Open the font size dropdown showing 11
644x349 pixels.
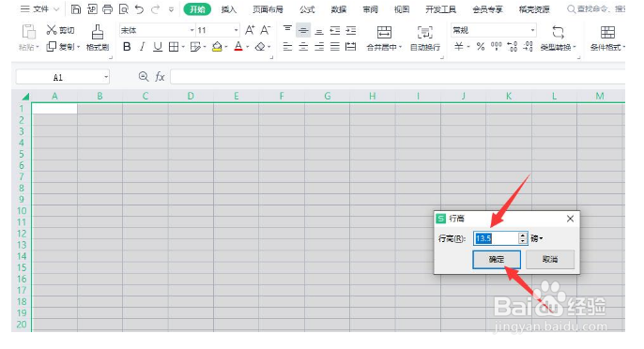236,30
